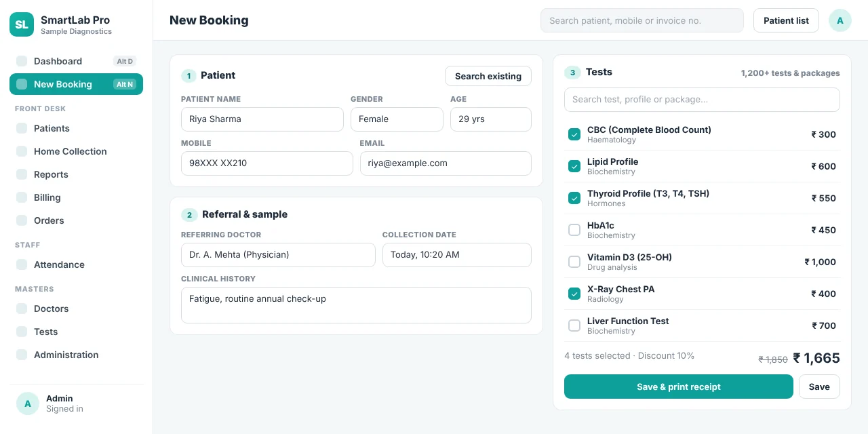Check the Vitamin D3 (25-OH) test
The height and width of the screenshot is (434, 868).
[574, 262]
